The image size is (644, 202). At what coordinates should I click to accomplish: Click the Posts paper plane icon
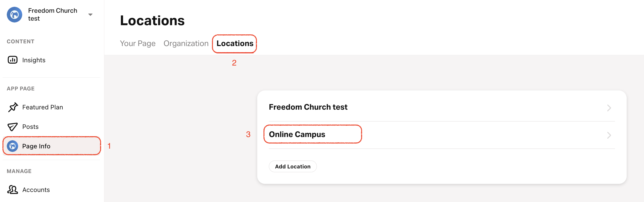tap(12, 127)
